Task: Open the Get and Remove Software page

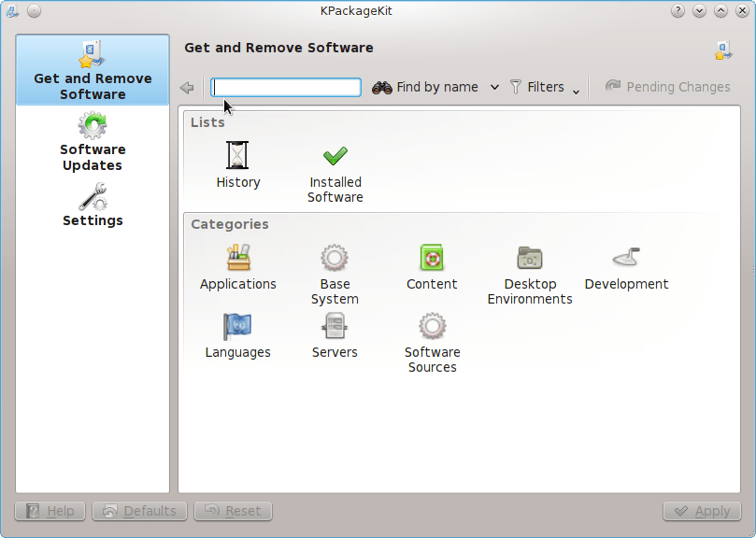Action: click(x=93, y=70)
